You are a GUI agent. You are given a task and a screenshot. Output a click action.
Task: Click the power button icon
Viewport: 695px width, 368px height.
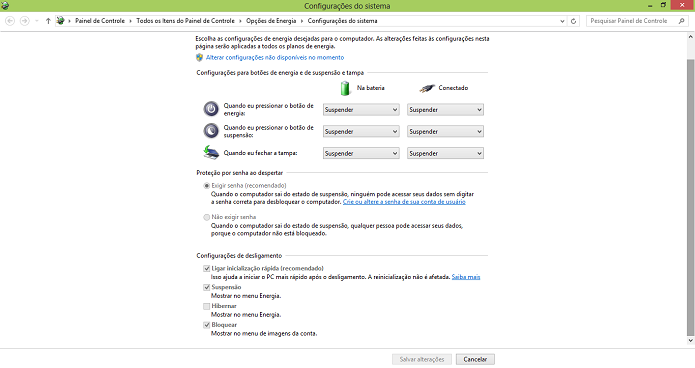[x=211, y=109]
